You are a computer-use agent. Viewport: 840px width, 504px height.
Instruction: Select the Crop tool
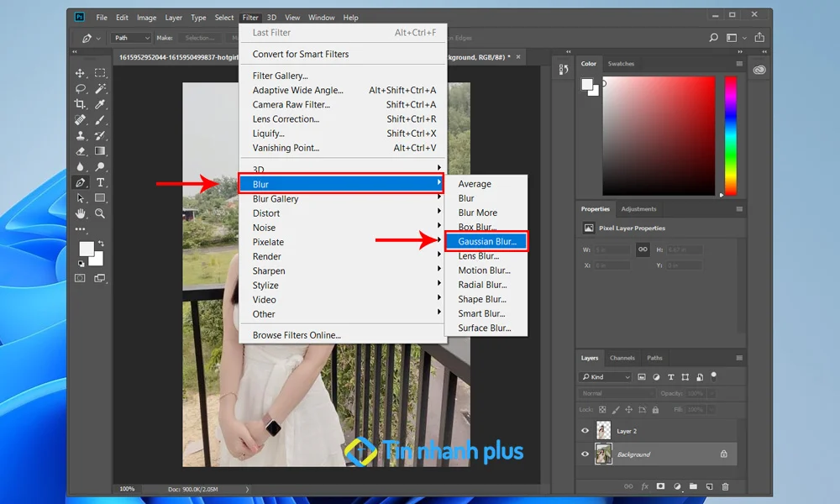(x=81, y=104)
